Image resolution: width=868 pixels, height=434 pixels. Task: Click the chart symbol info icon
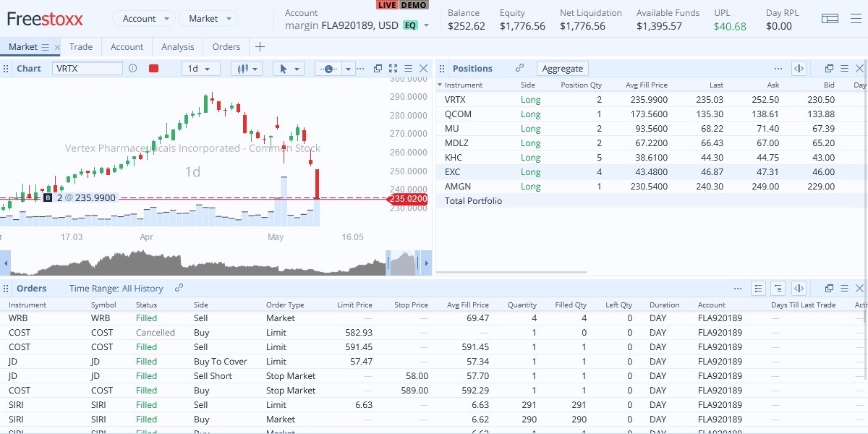tap(132, 69)
